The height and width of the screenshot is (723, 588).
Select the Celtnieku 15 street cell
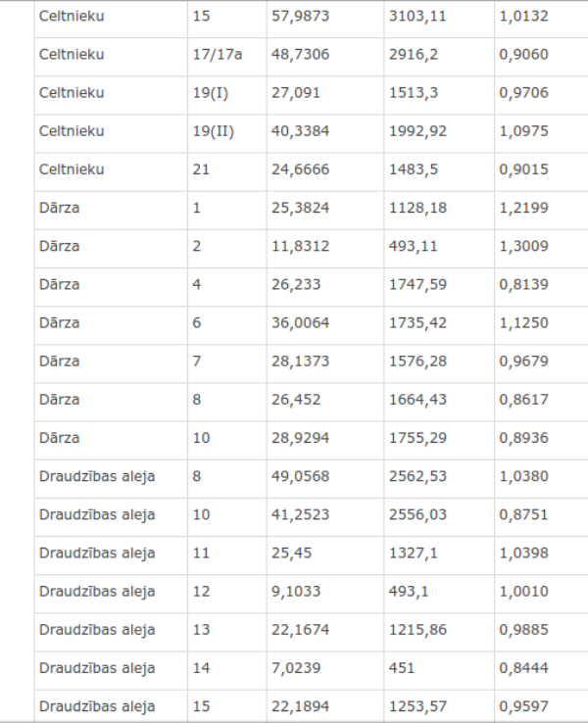click(x=111, y=19)
